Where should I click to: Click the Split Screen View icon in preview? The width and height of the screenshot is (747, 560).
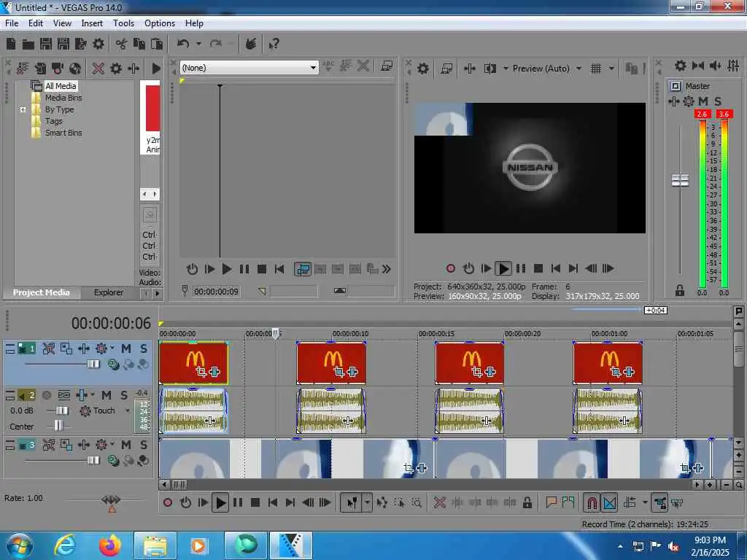(x=489, y=69)
